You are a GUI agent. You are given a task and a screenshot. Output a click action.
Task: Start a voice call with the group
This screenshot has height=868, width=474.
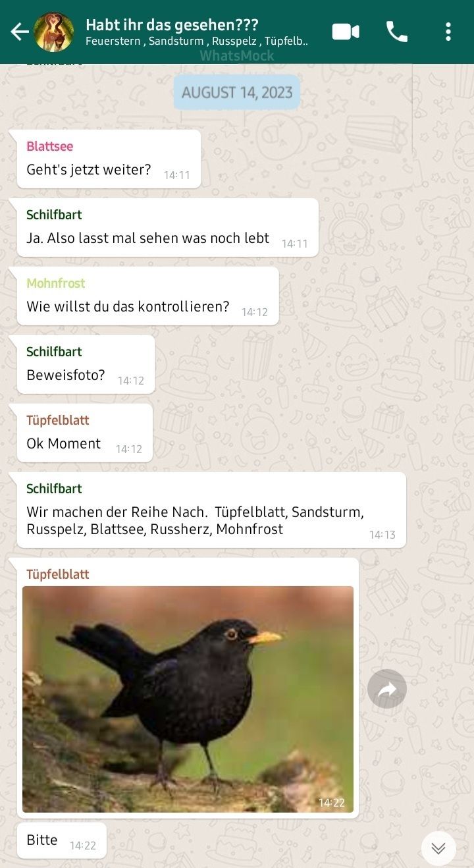(x=396, y=32)
